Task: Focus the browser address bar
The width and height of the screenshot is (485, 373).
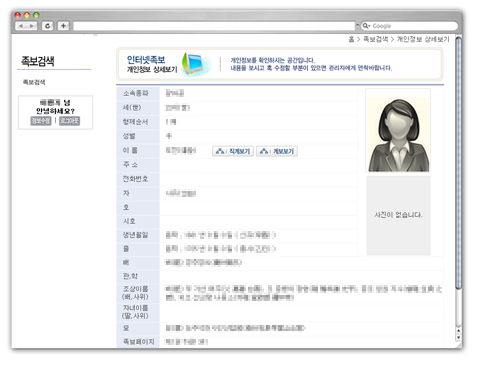Action: (214, 26)
